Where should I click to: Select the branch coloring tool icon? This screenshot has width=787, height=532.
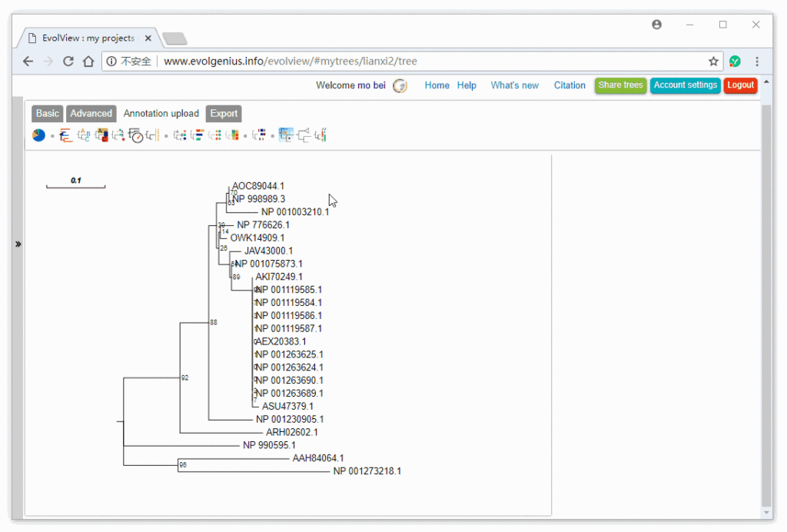[x=65, y=135]
